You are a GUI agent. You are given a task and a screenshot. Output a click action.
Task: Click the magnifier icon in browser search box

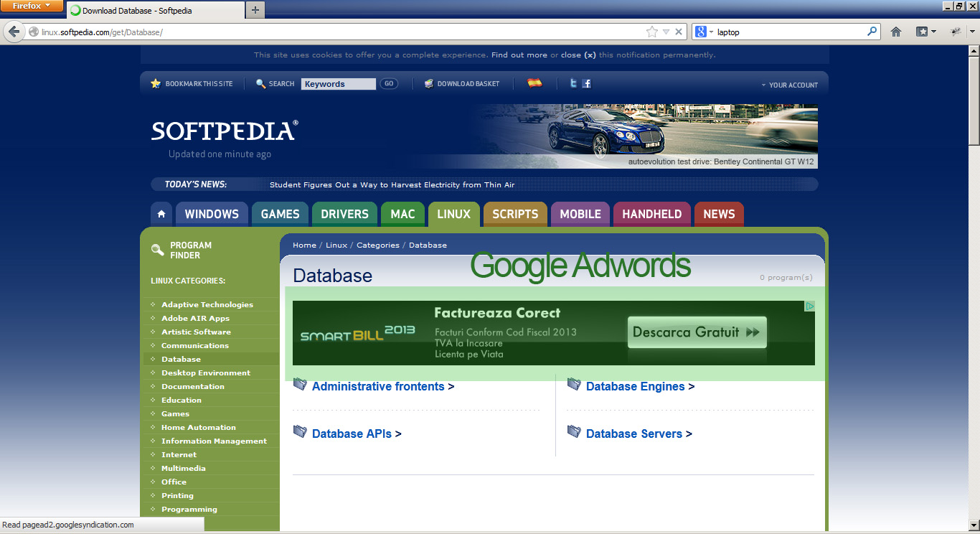click(872, 32)
